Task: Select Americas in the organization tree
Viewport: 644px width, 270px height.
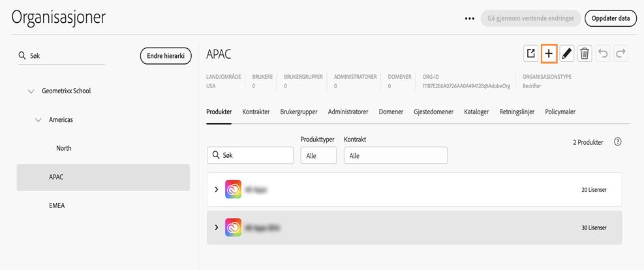Action: 61,120
